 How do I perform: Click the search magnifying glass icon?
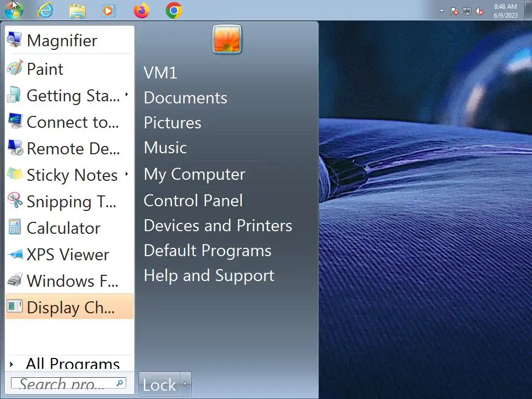[x=120, y=383]
